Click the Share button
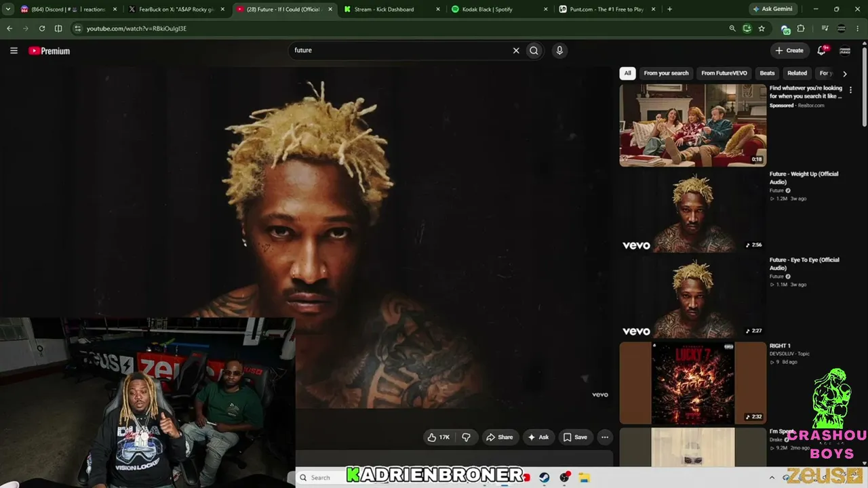Screen dimensions: 868x488 [x=499, y=437]
